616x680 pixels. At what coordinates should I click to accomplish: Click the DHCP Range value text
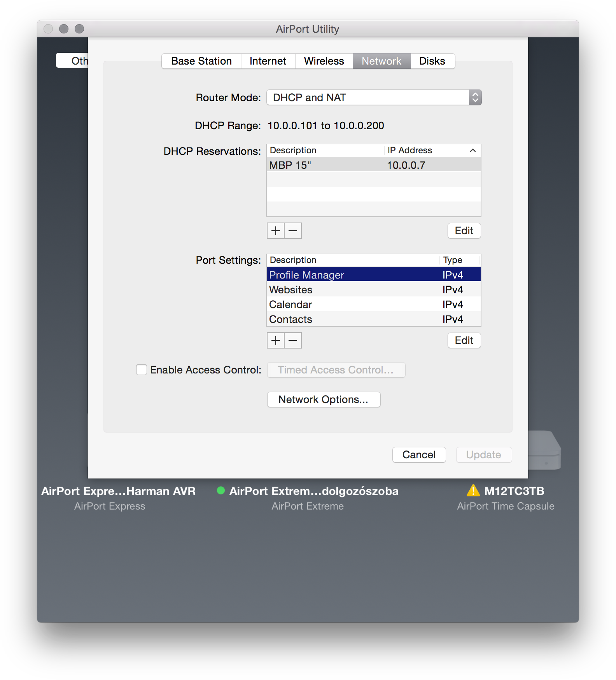point(326,126)
